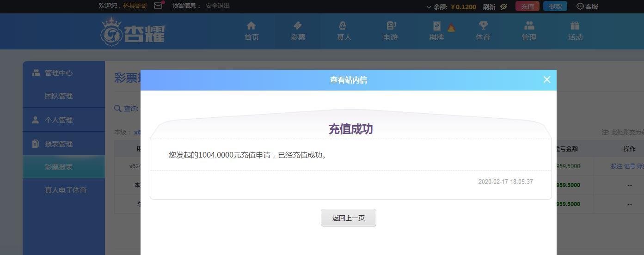Select the 首页 nav label
The width and height of the screenshot is (644, 255).
(252, 37)
